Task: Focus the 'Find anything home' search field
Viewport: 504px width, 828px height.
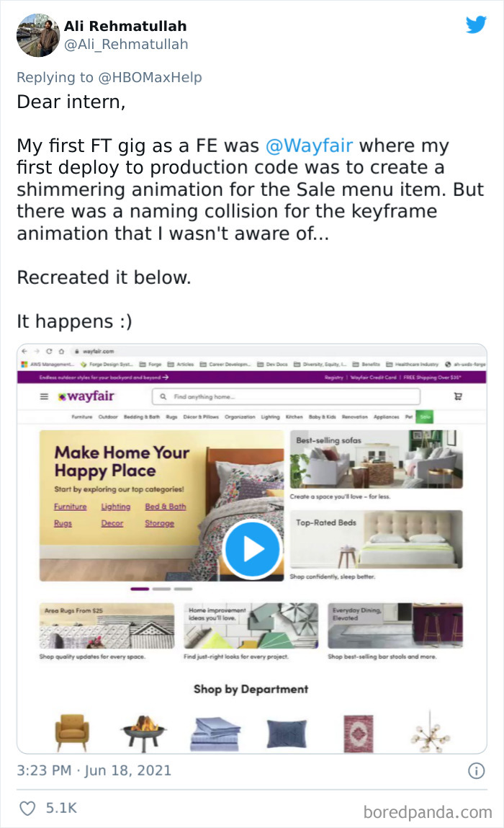Action: (x=286, y=396)
